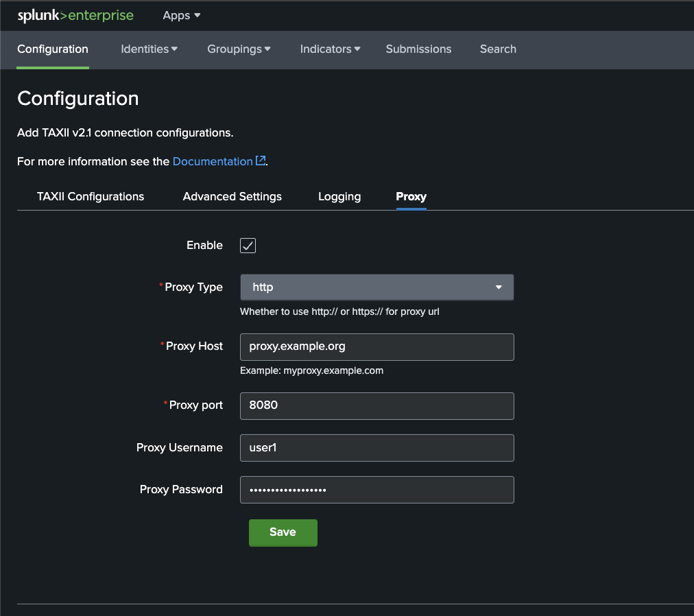The width and height of the screenshot is (694, 616).
Task: Click the Save button
Action: tap(283, 532)
